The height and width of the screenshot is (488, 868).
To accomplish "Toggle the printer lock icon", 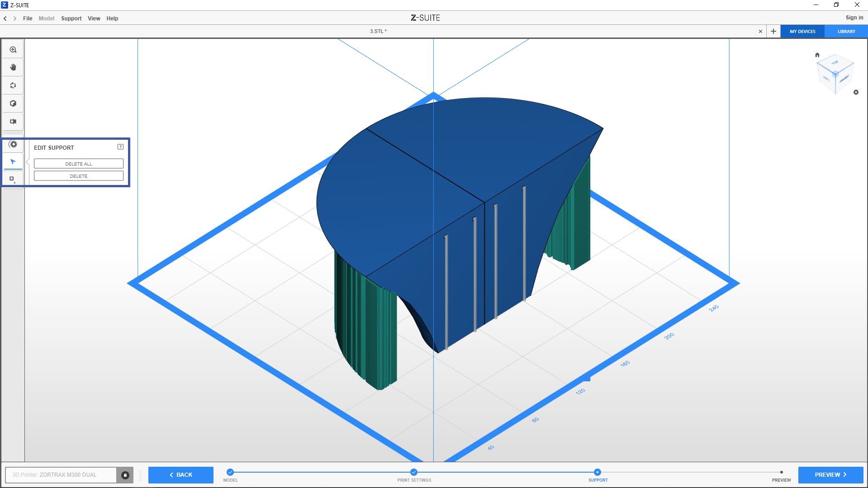I will tap(125, 475).
